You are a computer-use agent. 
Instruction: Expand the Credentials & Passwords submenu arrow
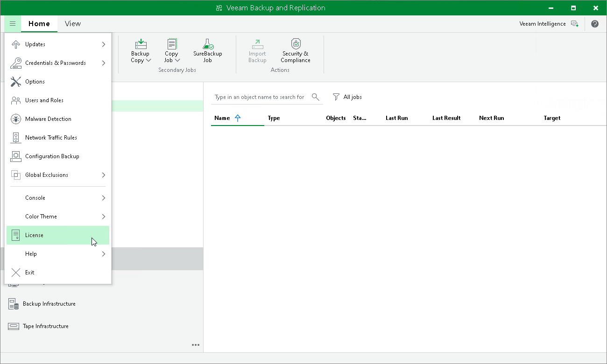(x=103, y=63)
